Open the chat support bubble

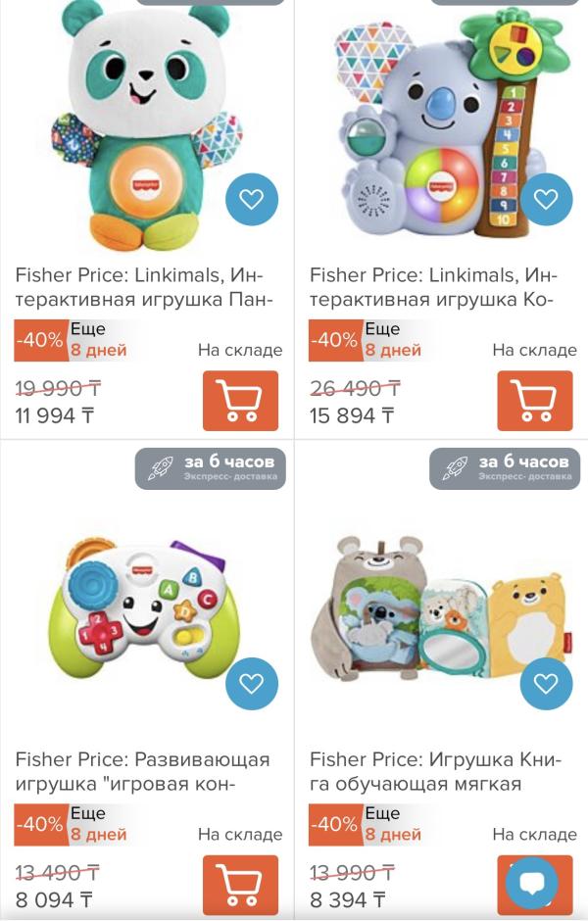(532, 883)
